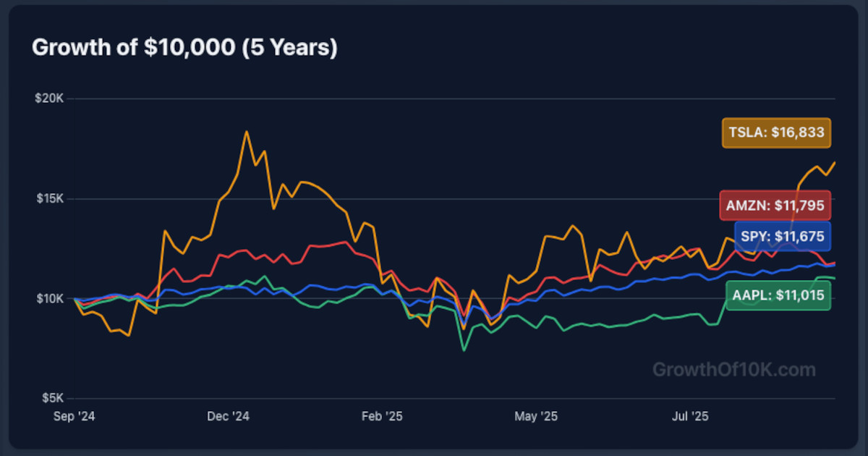Click the $10K y-axis label

49,298
